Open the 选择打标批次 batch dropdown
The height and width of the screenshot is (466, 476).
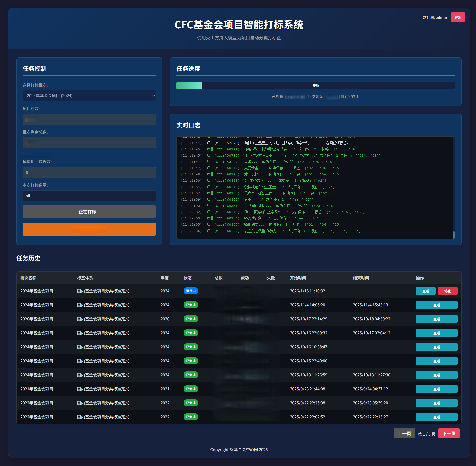coord(89,96)
